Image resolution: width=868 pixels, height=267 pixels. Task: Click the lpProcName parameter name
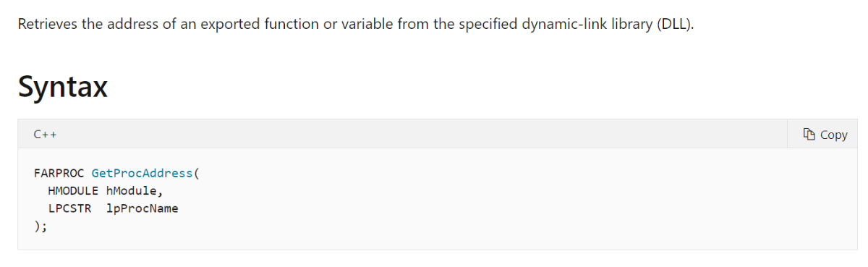[x=142, y=208]
